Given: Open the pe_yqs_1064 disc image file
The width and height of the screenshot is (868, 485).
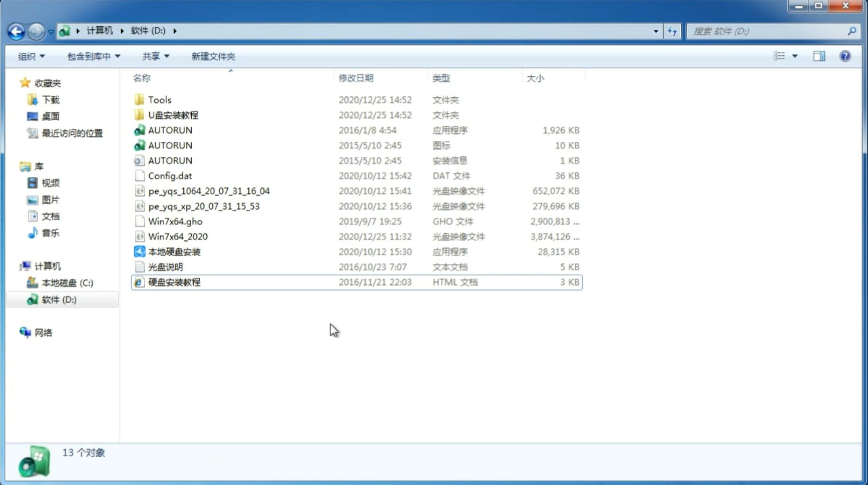Looking at the screenshot, I should pyautogui.click(x=209, y=191).
